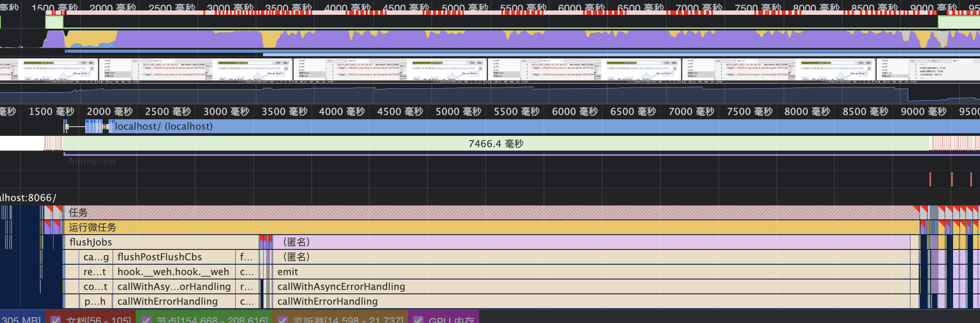Screen dimensions: 980x323
Task: Uncheck the 节点 counter checkbox
Action: coord(146,320)
